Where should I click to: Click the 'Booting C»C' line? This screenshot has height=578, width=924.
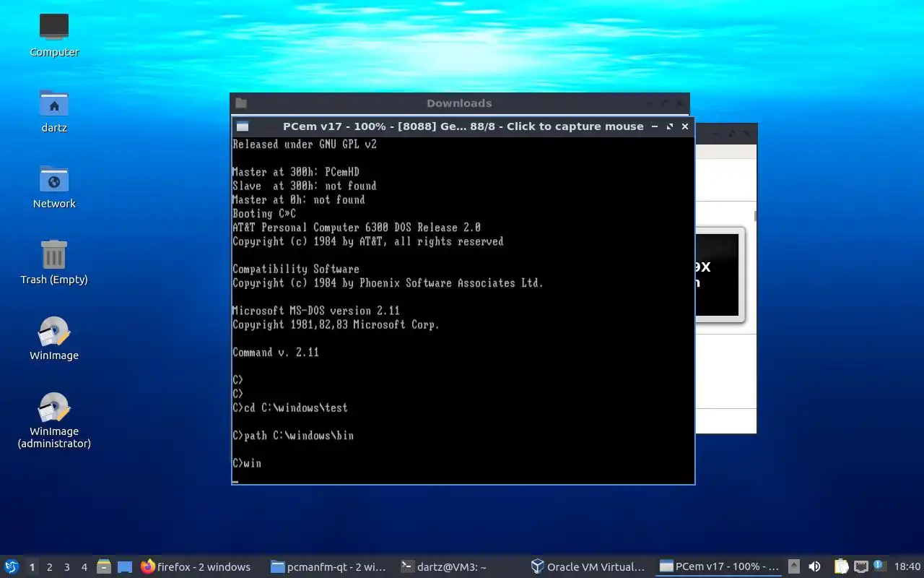pos(264,214)
